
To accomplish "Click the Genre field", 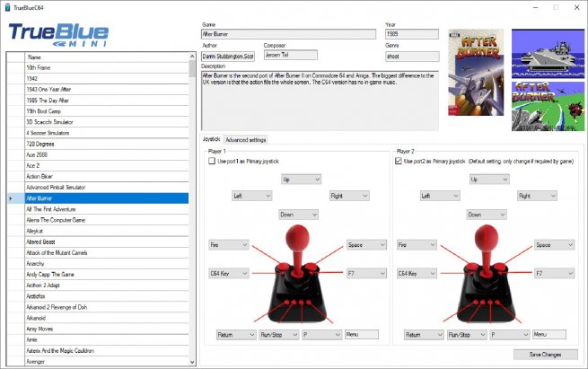I will point(412,57).
